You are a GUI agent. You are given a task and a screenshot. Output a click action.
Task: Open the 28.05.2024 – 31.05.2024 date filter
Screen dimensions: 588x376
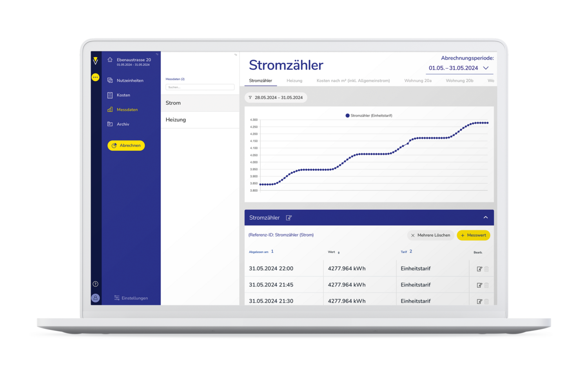pos(276,98)
